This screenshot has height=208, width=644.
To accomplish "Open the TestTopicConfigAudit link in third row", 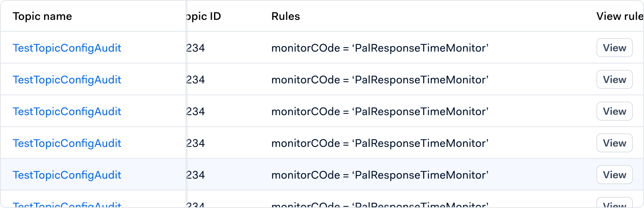I will pos(67,112).
